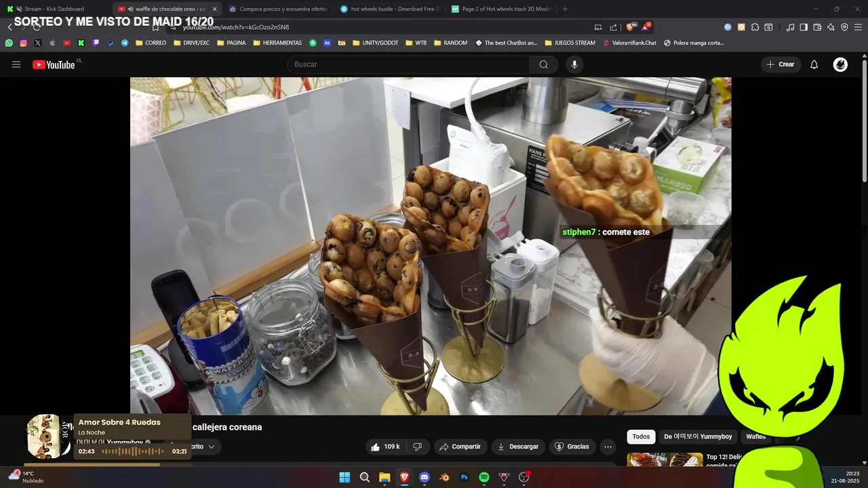Like the video showing 109 k
The width and height of the screenshot is (868, 488).
point(386,447)
